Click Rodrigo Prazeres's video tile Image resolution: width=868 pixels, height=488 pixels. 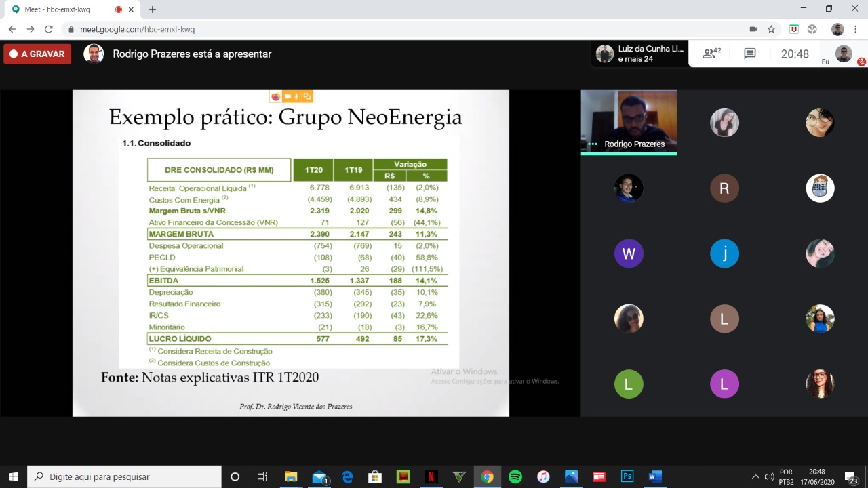(x=629, y=122)
